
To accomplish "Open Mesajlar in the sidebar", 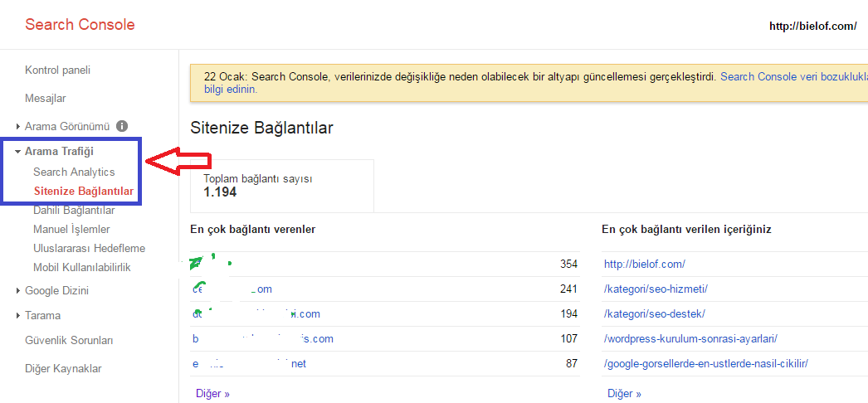I will pyautogui.click(x=46, y=99).
